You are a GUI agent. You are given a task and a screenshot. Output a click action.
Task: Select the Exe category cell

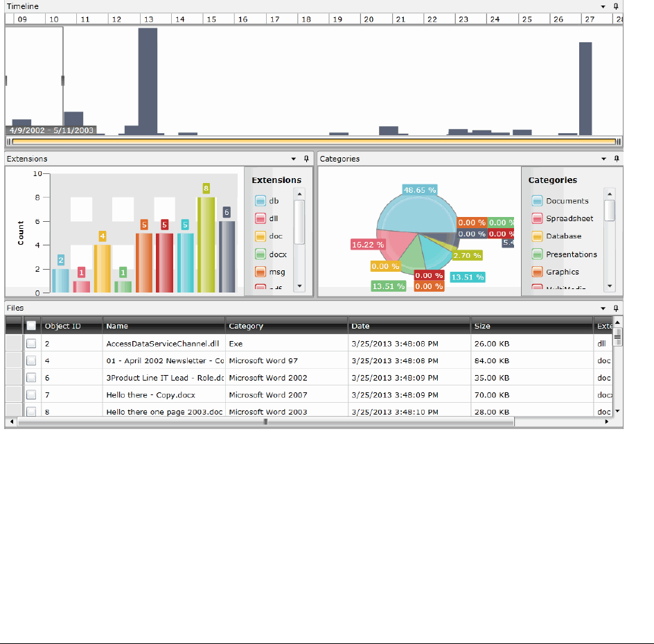286,344
